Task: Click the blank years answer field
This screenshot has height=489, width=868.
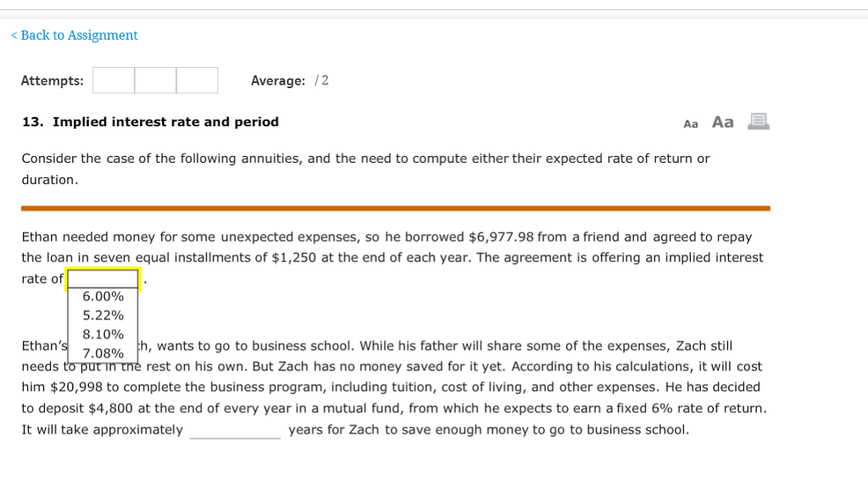Action: click(x=235, y=429)
